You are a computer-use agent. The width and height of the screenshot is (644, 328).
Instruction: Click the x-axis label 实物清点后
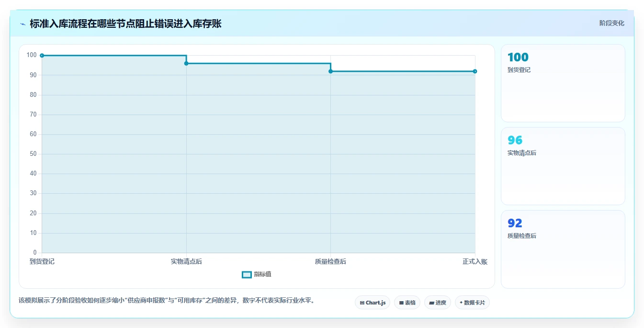click(x=186, y=261)
